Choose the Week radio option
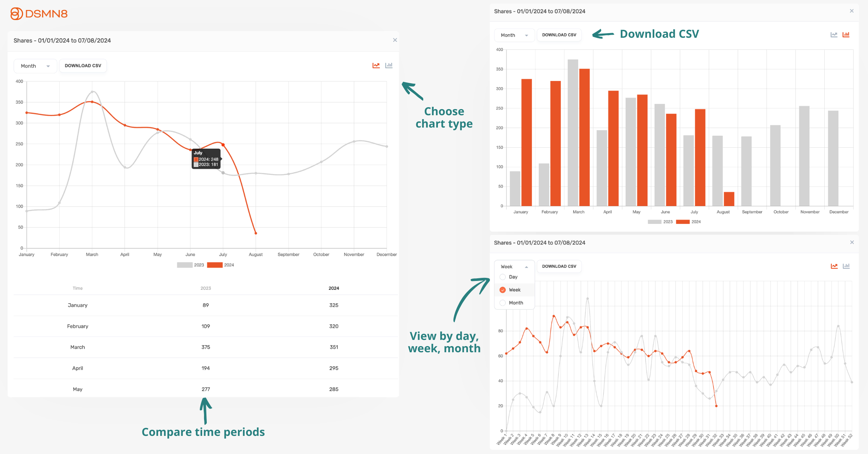 [503, 290]
